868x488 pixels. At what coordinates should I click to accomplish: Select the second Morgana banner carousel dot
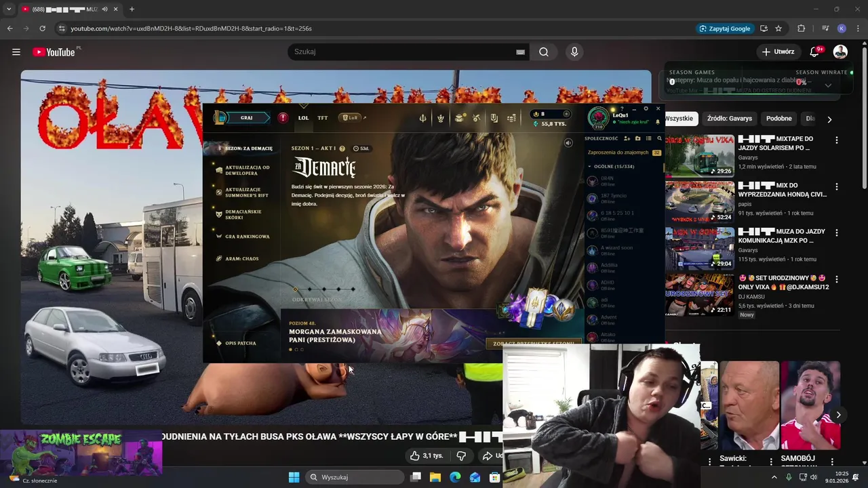296,350
